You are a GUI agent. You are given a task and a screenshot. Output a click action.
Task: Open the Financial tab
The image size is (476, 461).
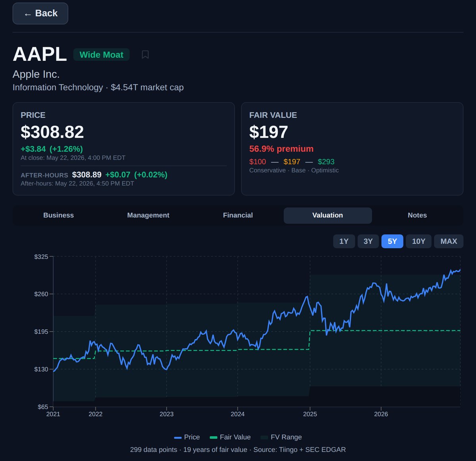[238, 215]
